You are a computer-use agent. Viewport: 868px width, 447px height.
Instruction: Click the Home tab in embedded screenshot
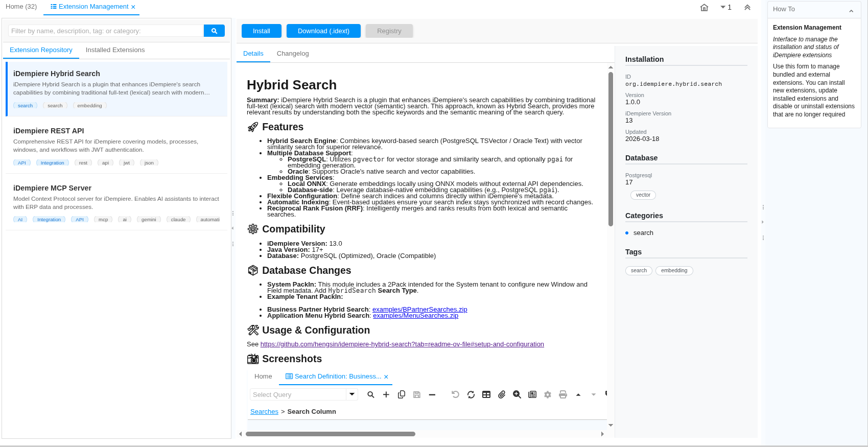pyautogui.click(x=263, y=377)
